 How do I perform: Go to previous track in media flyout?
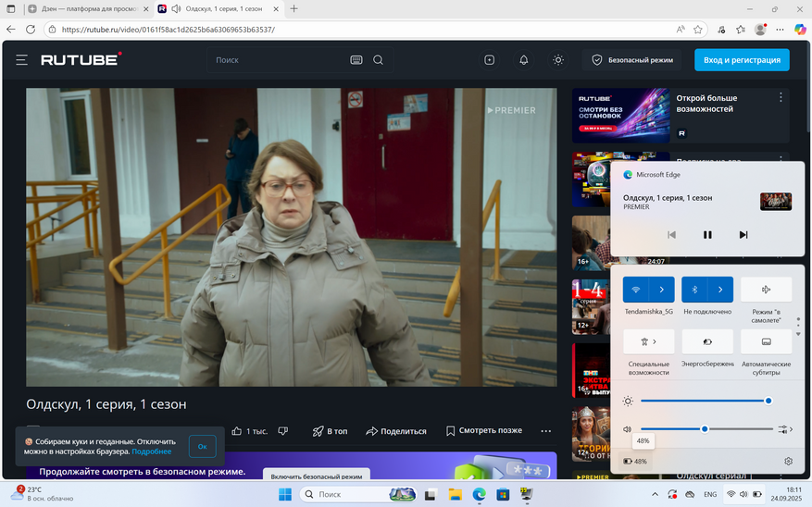point(671,235)
